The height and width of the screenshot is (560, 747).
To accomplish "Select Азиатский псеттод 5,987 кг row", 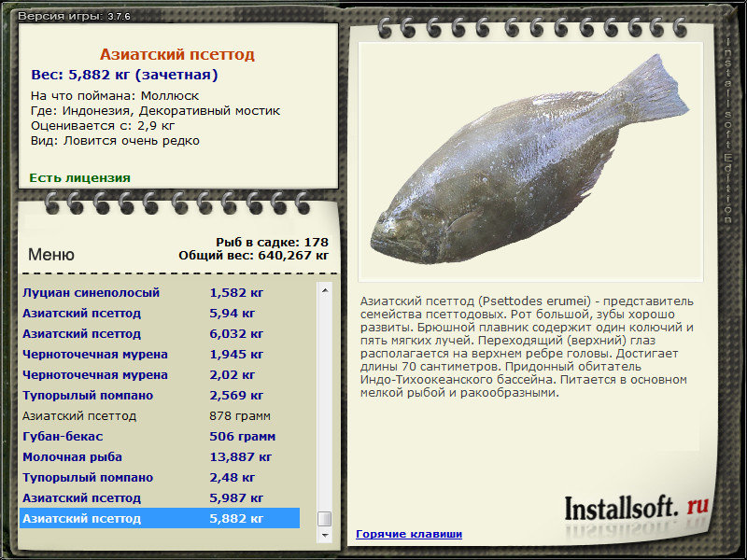I will (160, 497).
